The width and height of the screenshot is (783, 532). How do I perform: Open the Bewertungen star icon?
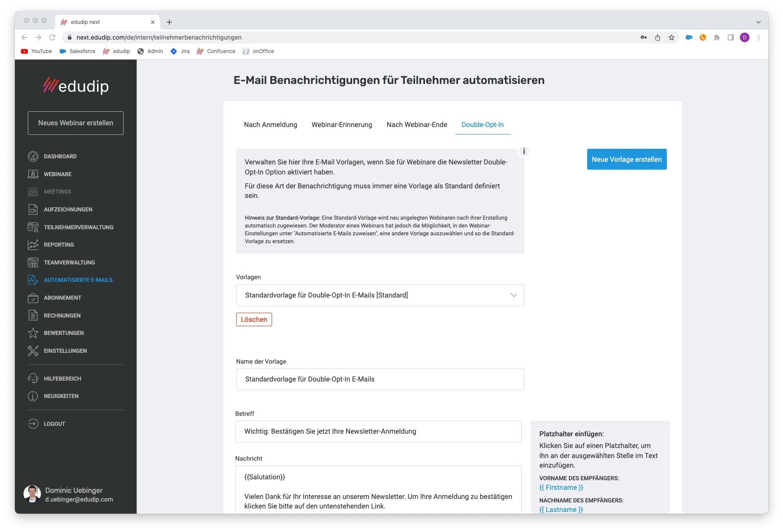(33, 333)
